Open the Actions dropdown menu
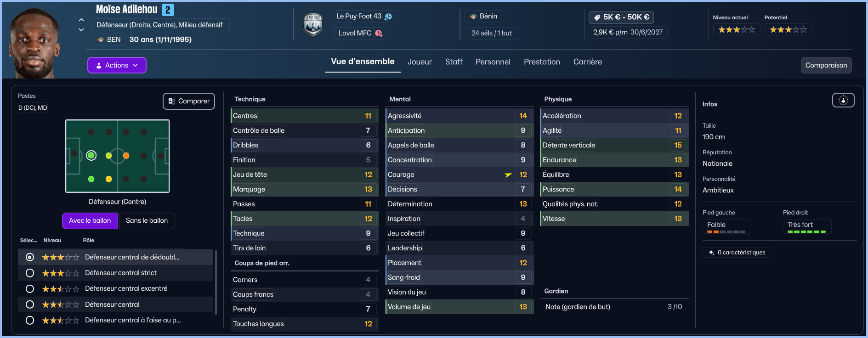The width and height of the screenshot is (868, 338). 117,65
